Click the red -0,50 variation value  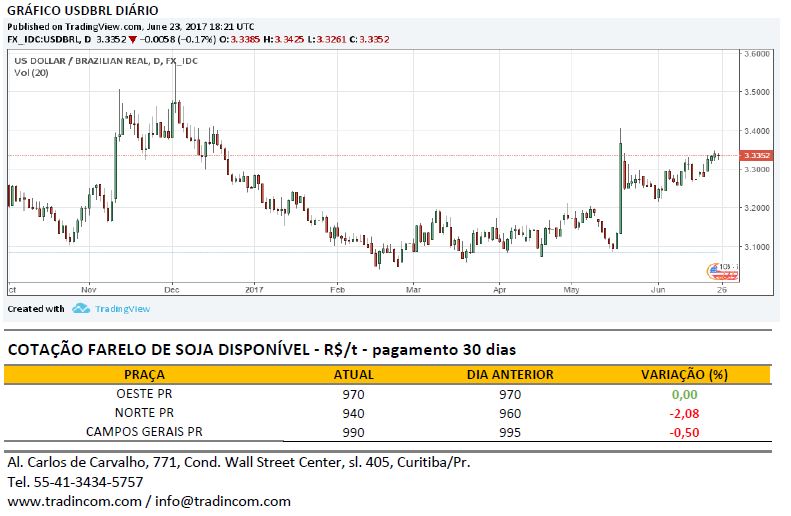pos(685,433)
